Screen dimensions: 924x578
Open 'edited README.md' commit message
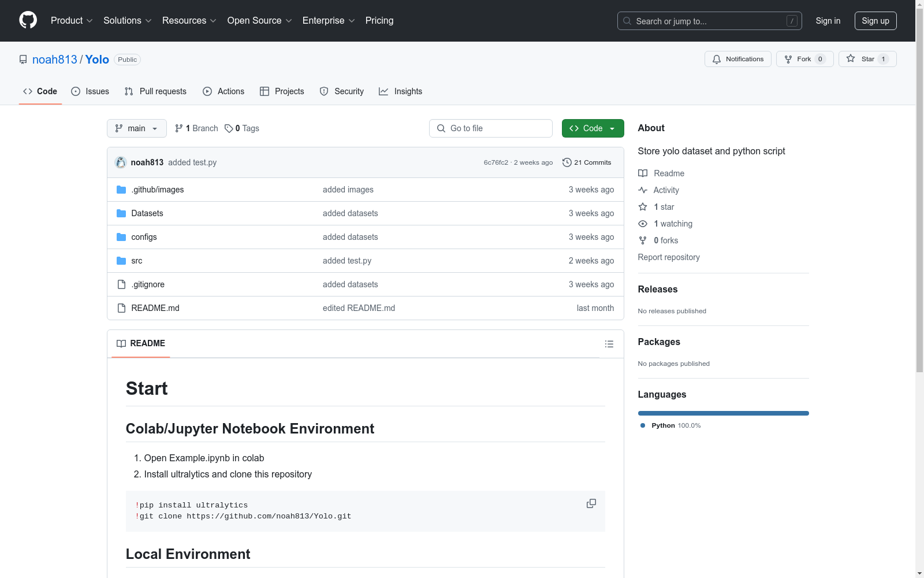[359, 308]
